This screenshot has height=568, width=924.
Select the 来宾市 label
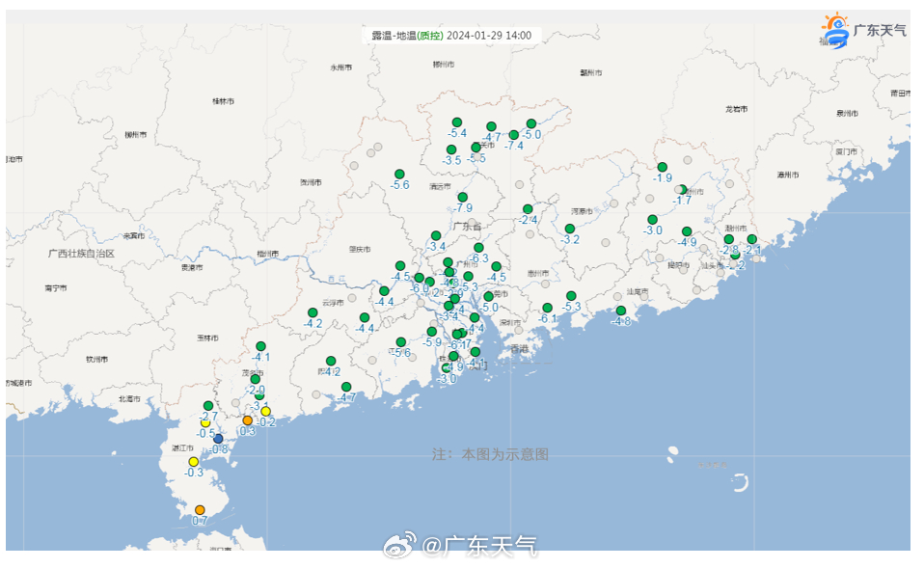click(x=134, y=235)
